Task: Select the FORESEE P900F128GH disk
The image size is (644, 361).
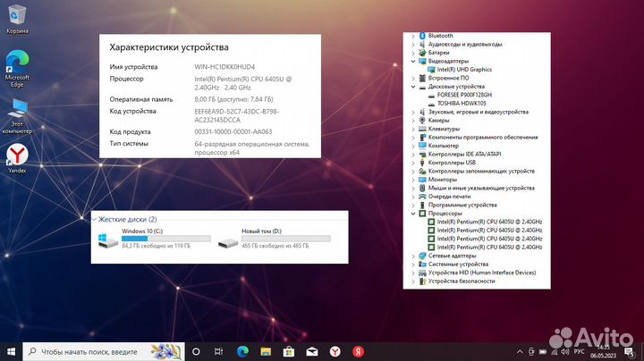Action: tap(464, 95)
